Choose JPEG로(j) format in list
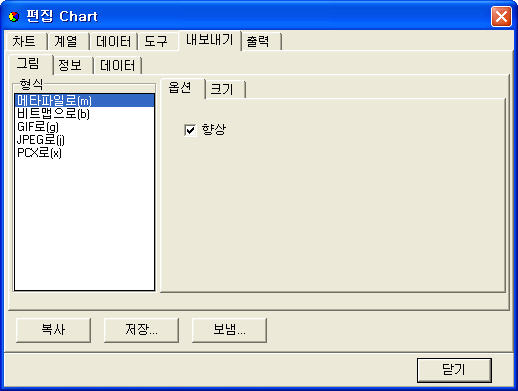Viewport: 518px width, 391px height. coord(84,140)
